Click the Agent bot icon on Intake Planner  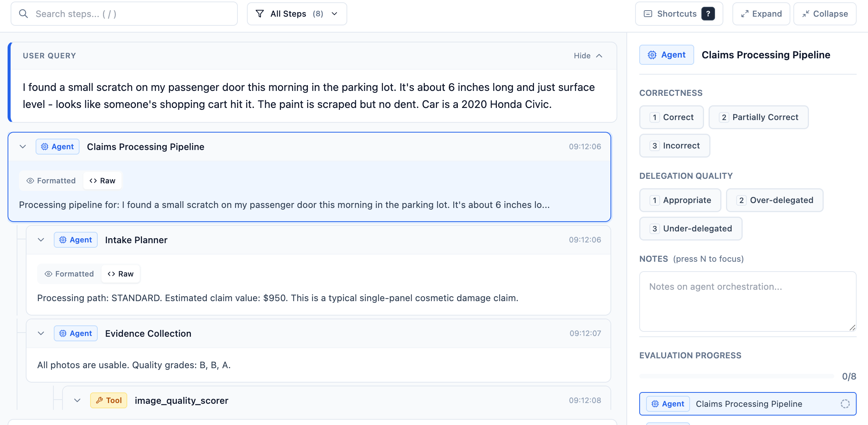click(63, 239)
